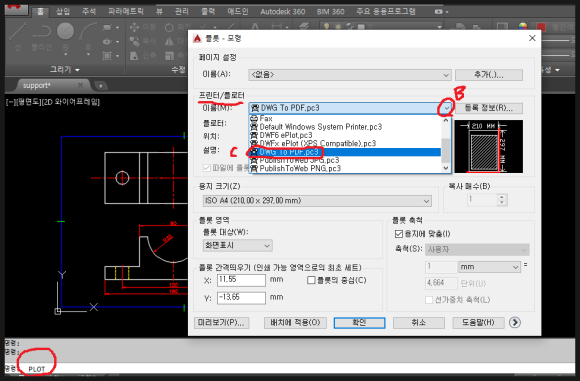Toggle the layer on/off lightbulb icon
Viewport: 580px width, 381px height.
327,27
